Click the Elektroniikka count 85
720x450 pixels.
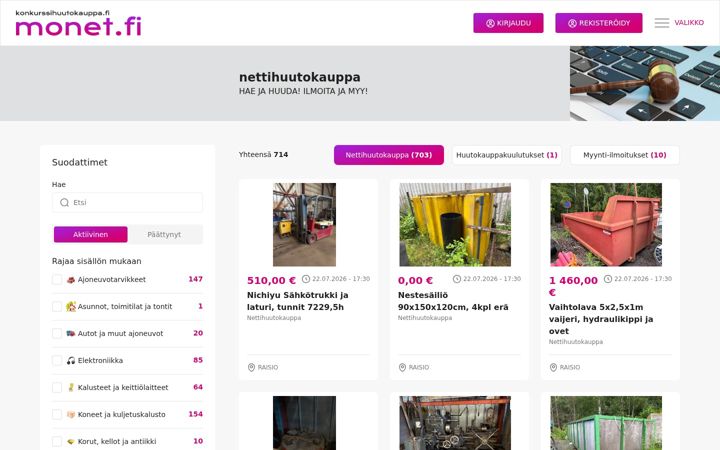(x=198, y=360)
